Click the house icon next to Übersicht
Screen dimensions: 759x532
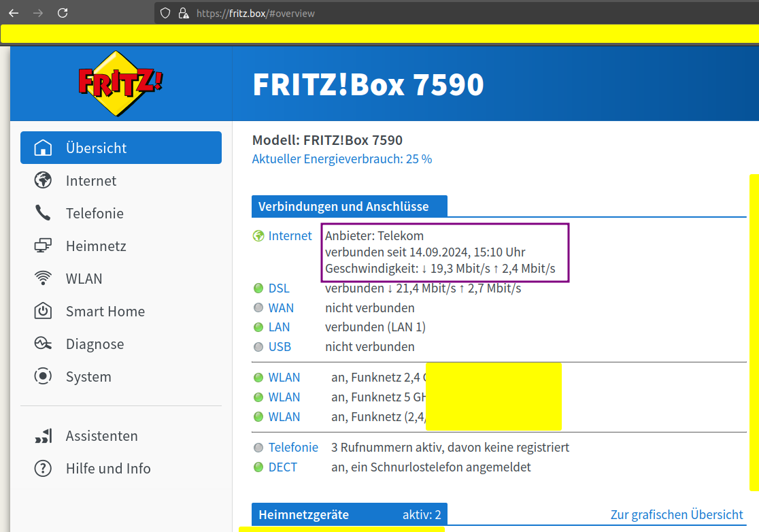click(43, 148)
